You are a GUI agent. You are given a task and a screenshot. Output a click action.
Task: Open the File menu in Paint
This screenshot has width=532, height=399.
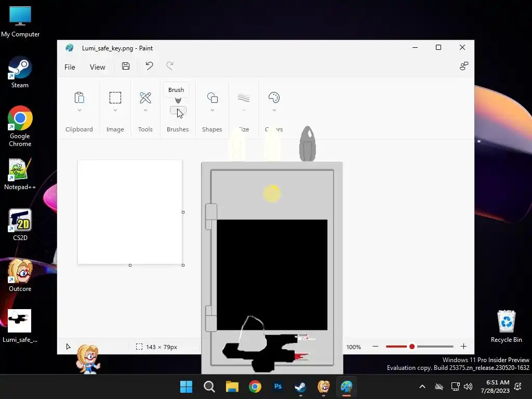tap(70, 67)
